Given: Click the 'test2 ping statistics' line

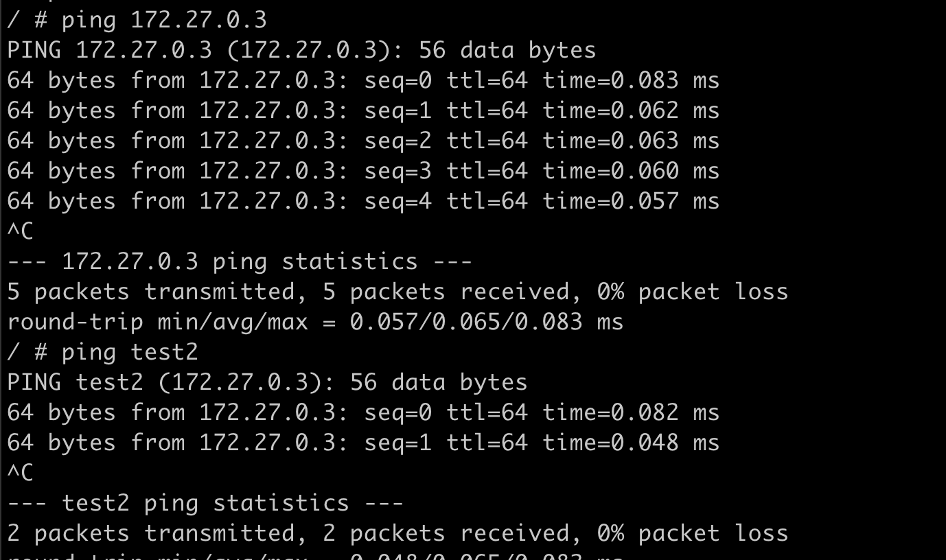Looking at the screenshot, I should (205, 503).
